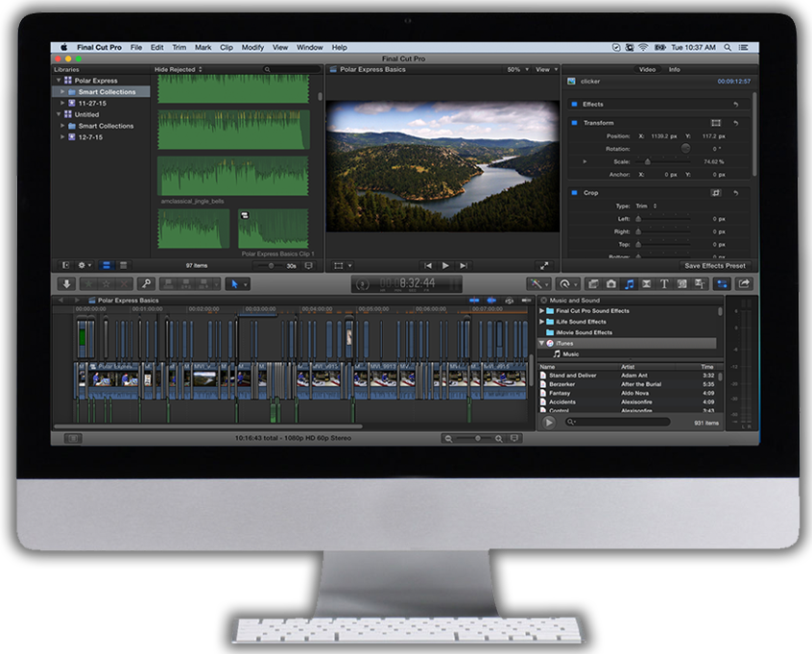Play the clip in the viewer
This screenshot has width=812, height=654.
coord(446,266)
